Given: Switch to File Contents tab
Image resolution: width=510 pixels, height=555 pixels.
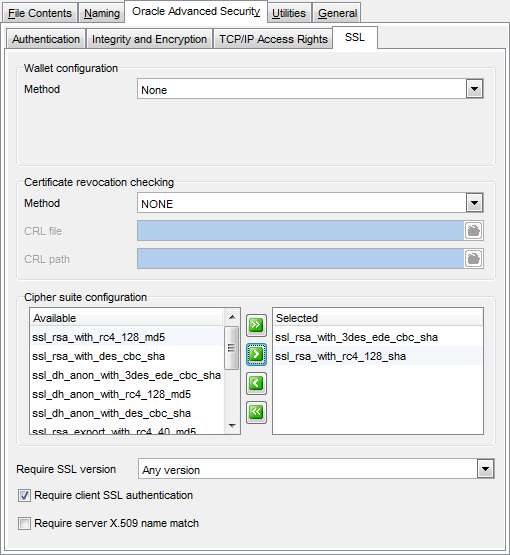Looking at the screenshot, I should [40, 13].
